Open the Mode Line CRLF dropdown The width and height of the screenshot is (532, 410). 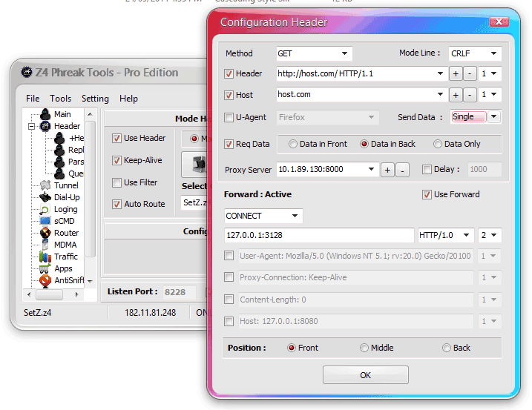pos(493,53)
